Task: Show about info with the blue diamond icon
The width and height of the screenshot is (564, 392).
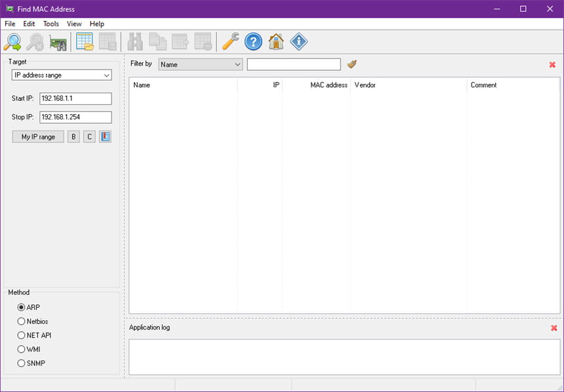Action: (298, 42)
